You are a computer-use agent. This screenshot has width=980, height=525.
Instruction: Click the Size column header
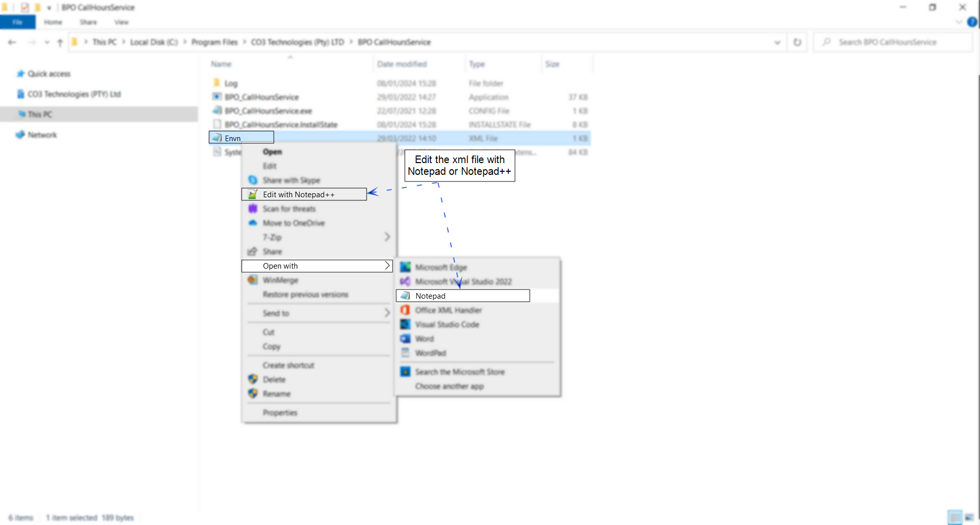(x=552, y=64)
